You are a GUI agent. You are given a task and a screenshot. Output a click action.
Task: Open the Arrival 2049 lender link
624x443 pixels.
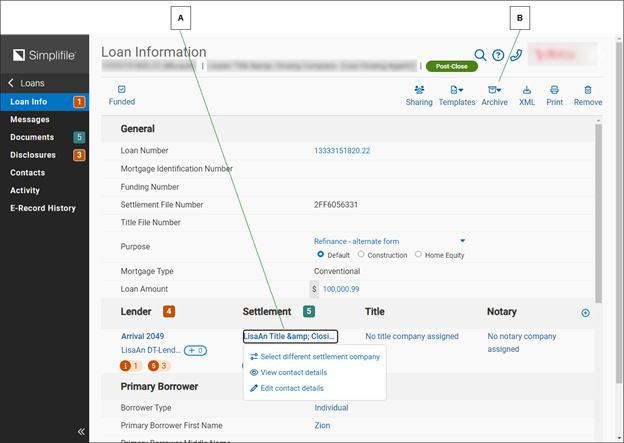pyautogui.click(x=142, y=336)
